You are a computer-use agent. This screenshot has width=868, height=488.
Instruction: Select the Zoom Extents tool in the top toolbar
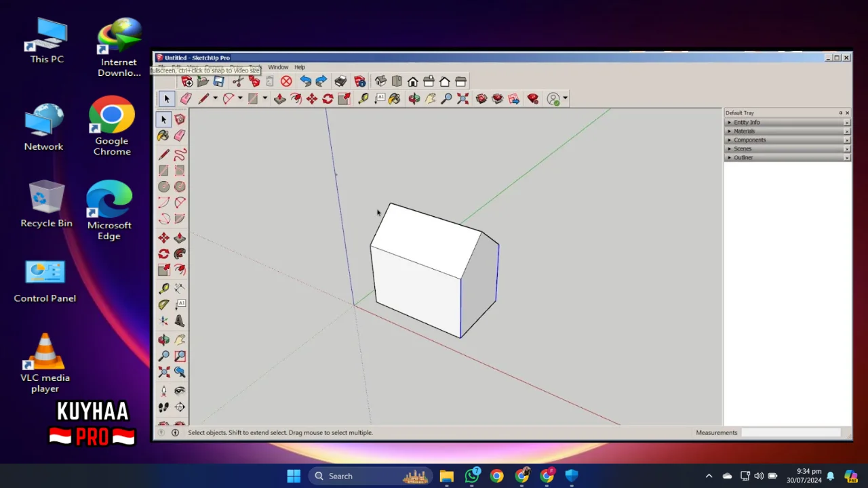(462, 99)
